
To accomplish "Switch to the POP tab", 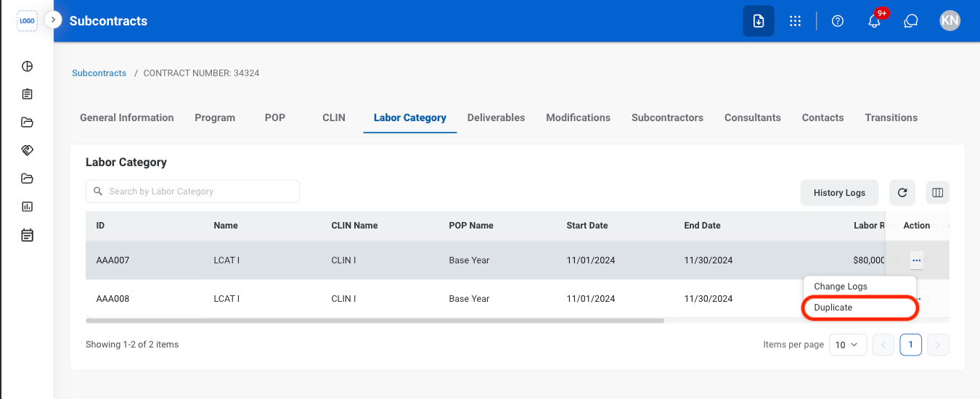I will 275,118.
